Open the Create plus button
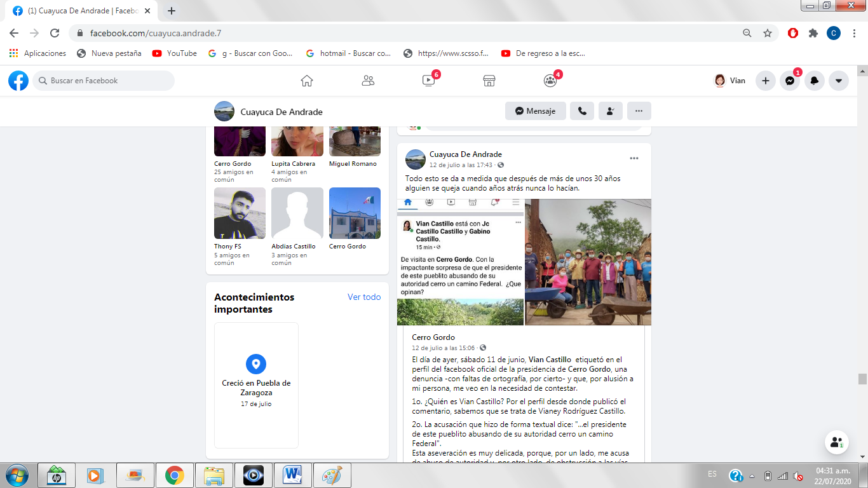Image resolution: width=868 pixels, height=488 pixels. [x=766, y=81]
